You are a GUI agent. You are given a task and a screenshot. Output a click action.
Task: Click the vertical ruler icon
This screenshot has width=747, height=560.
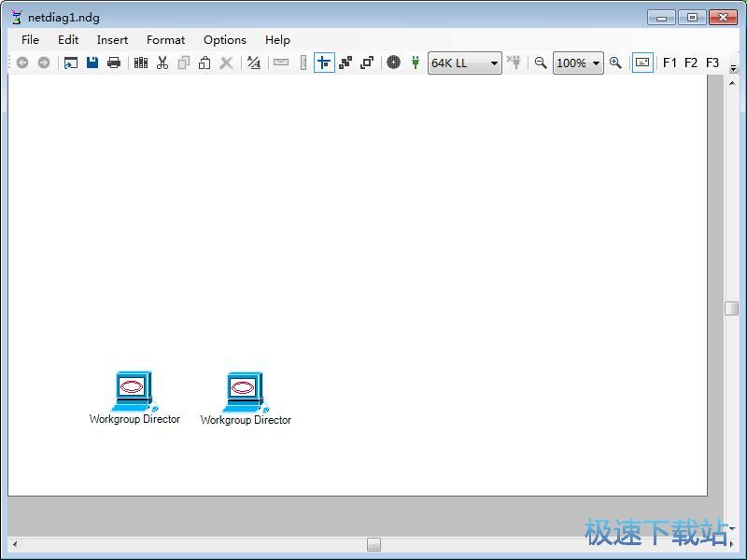(x=303, y=63)
